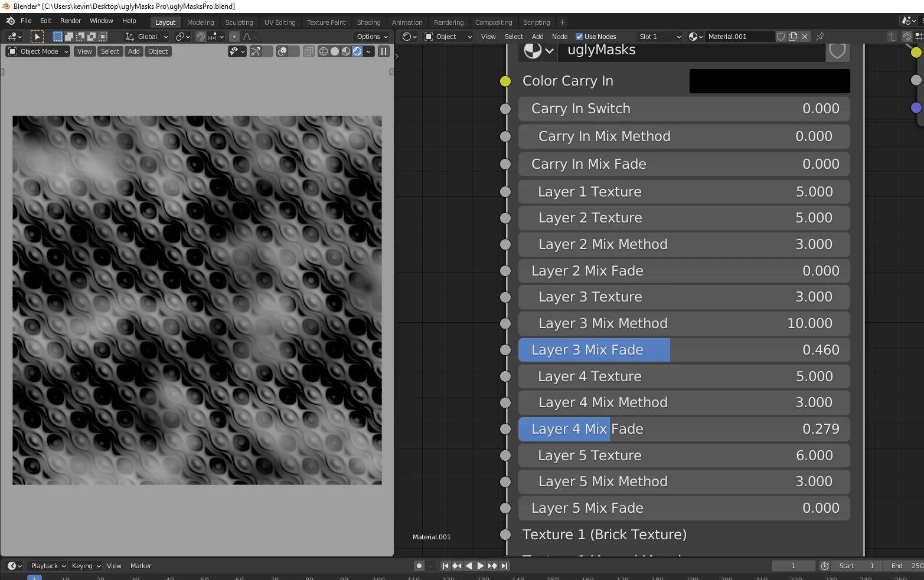Click the pin icon in the shader editor header
Viewport: 924px width, 580px height.
tap(820, 37)
